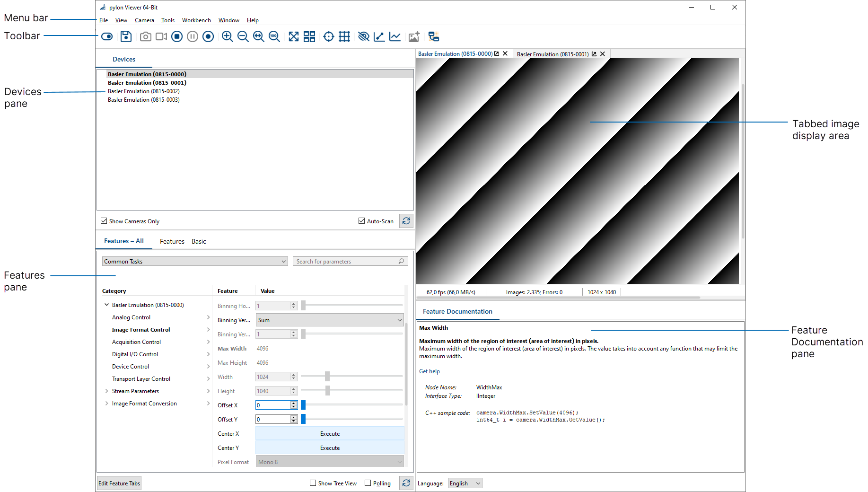The height and width of the screenshot is (492, 868).
Task: Open the Binning Vertical Mode Sum dropdown
Action: pos(330,320)
